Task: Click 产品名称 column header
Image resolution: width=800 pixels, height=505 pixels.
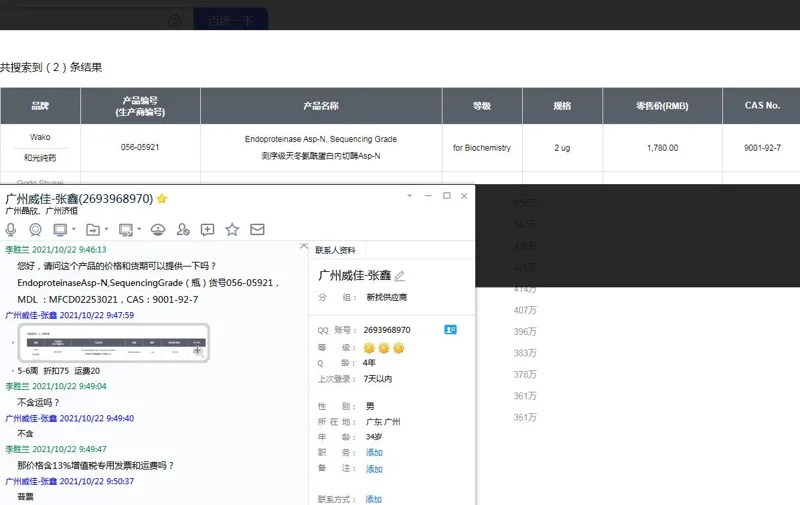Action: tap(321, 106)
